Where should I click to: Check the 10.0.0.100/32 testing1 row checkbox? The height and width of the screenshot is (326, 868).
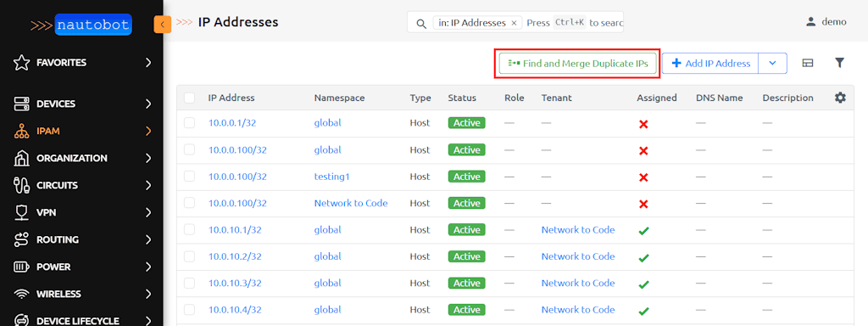[x=189, y=177]
